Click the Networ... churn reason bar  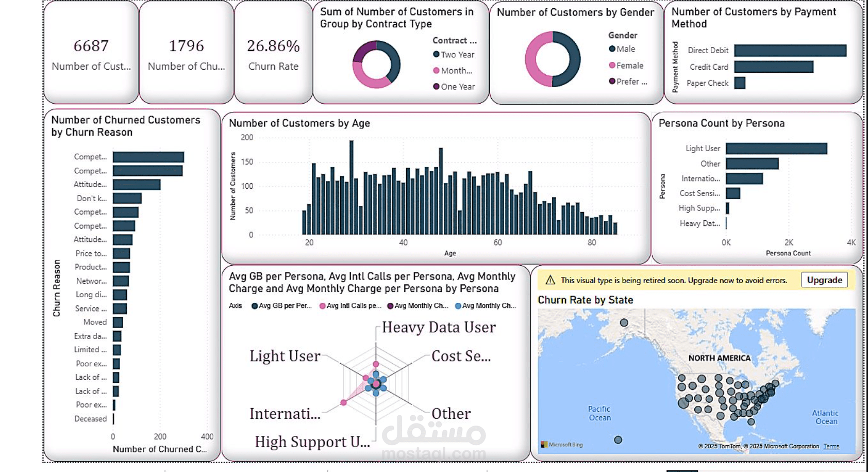(121, 281)
